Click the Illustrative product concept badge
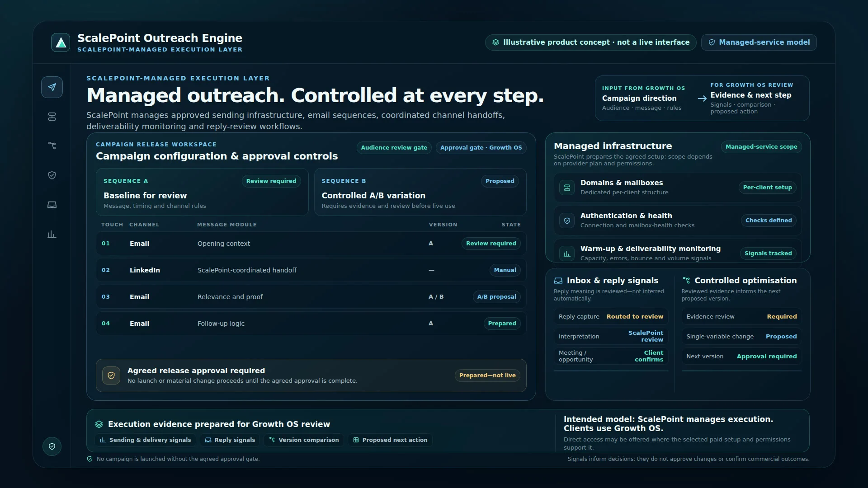The image size is (868, 488). click(590, 42)
